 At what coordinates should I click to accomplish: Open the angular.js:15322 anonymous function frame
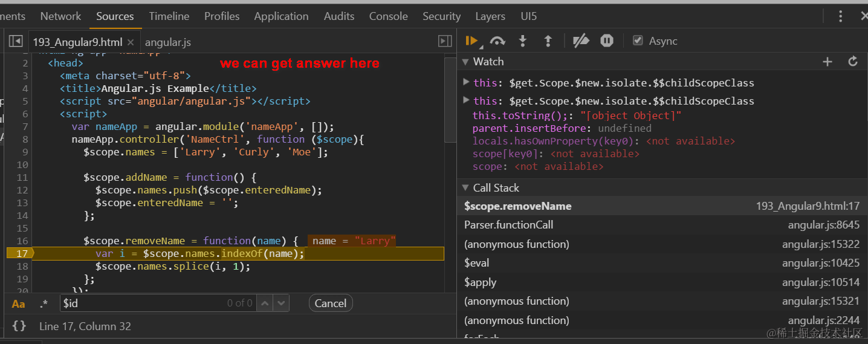point(662,244)
